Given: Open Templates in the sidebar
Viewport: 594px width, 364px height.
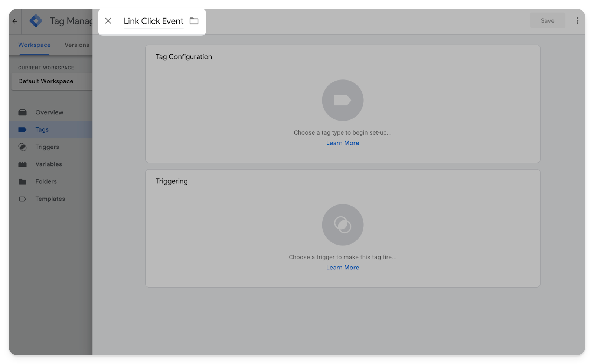Looking at the screenshot, I should coord(50,199).
